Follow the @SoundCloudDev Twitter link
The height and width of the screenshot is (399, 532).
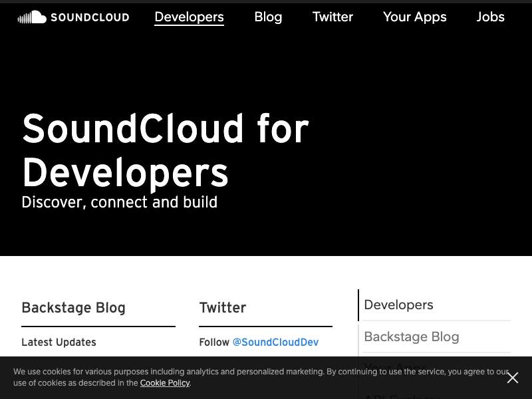click(x=275, y=342)
